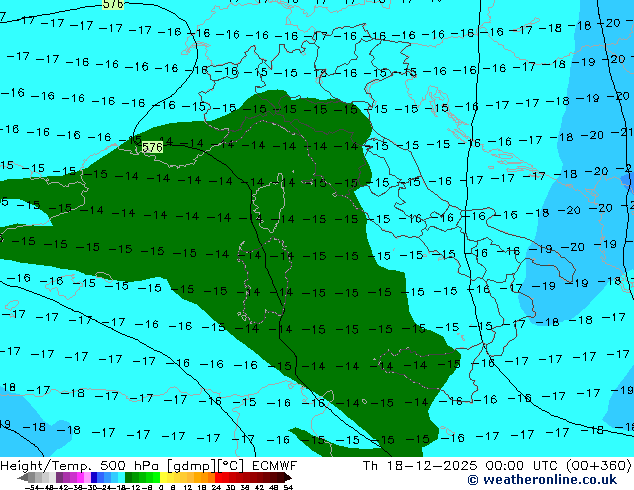This screenshot has height=490, width=634.
Task: Select the cyan swatch above -18
Action: coord(121,477)
